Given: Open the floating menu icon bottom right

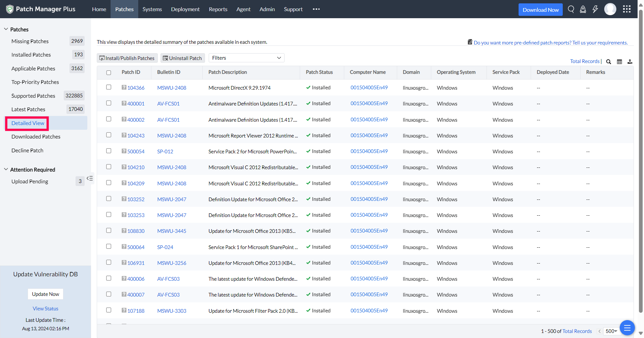Looking at the screenshot, I should coord(627,327).
